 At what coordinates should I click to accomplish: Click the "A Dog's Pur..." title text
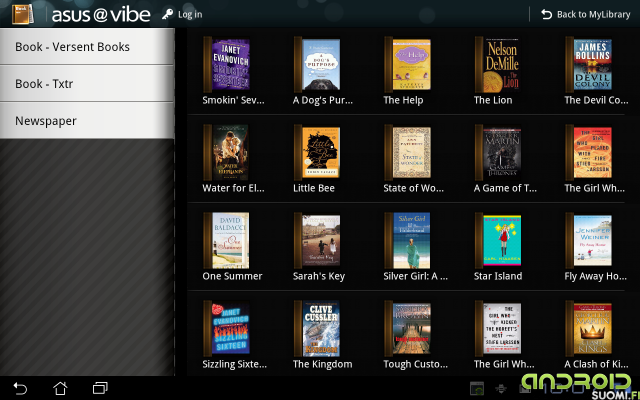pyautogui.click(x=323, y=100)
